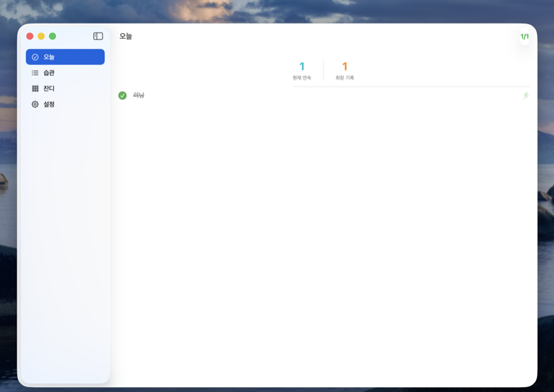Click the orange best record number
Screen dimensions: 554x392
click(x=345, y=66)
